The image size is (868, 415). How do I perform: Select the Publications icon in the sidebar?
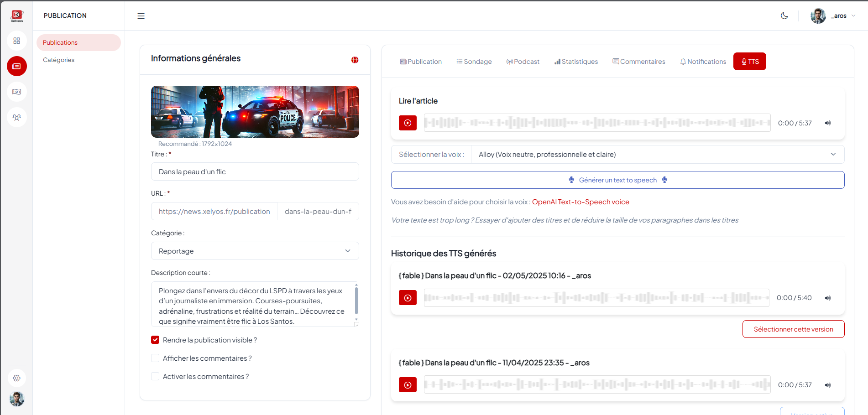17,66
